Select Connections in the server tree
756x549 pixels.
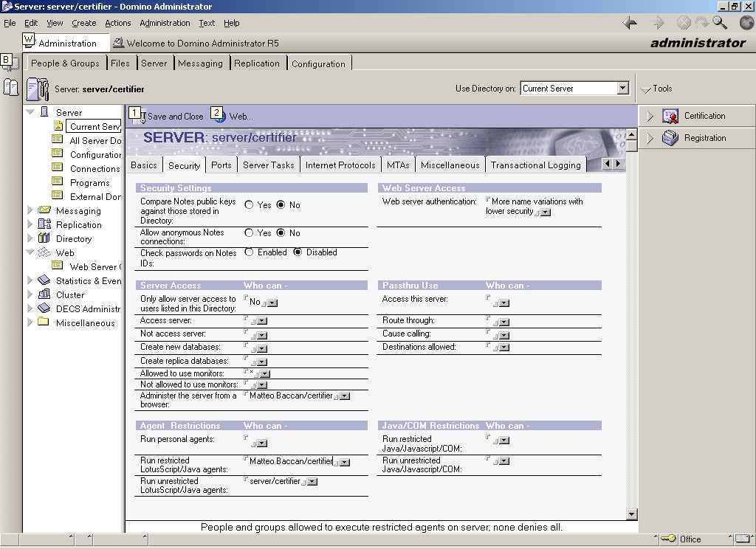coord(95,168)
